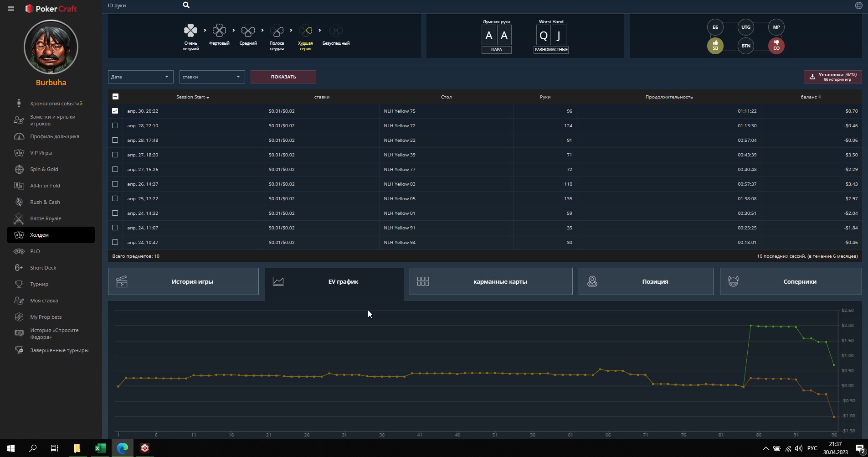Click the PokerCraft logo
The width and height of the screenshot is (868, 457).
(51, 9)
